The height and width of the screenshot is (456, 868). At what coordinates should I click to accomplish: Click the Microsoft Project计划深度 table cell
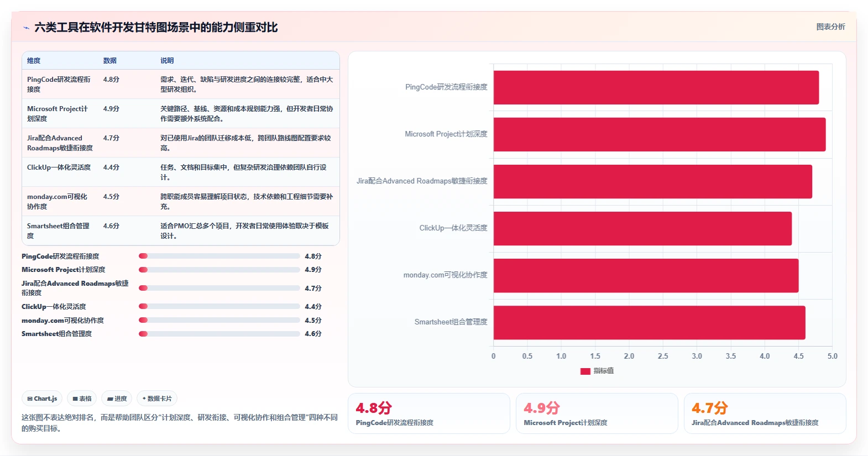[x=60, y=114]
